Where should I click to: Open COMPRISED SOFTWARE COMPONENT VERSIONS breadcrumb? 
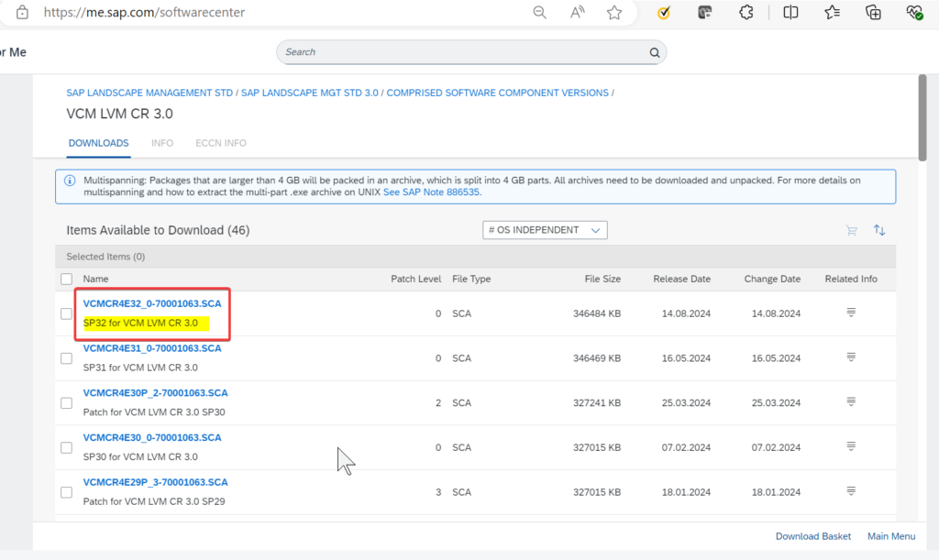click(x=497, y=93)
